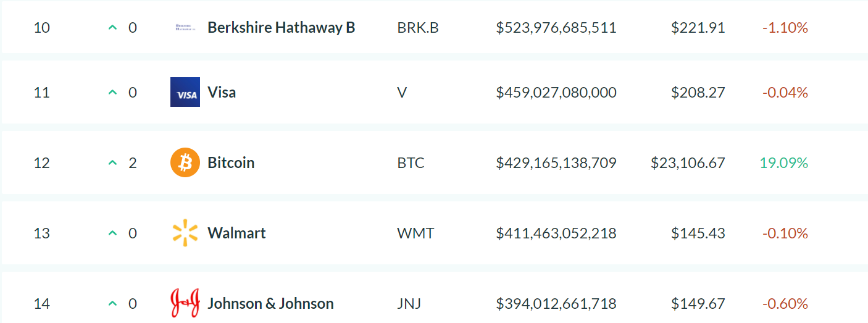868x323 pixels.
Task: Open the Walmart name link
Action: (236, 233)
